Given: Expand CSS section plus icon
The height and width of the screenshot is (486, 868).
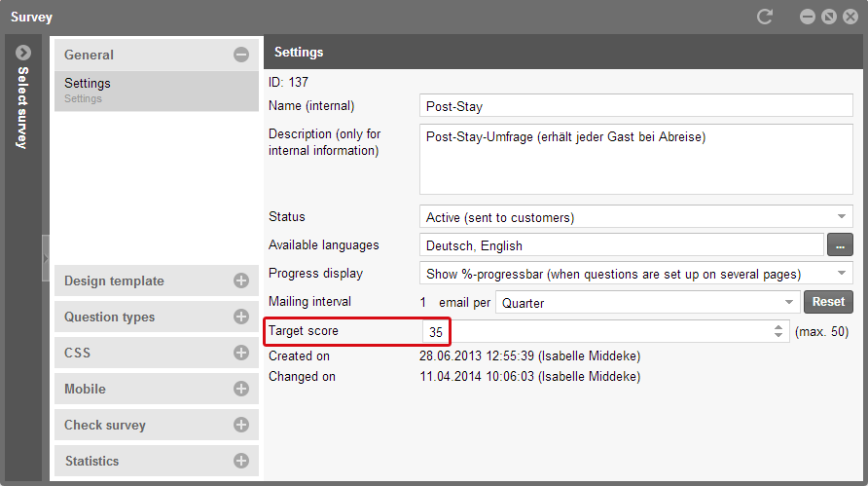Looking at the screenshot, I should tap(240, 353).
